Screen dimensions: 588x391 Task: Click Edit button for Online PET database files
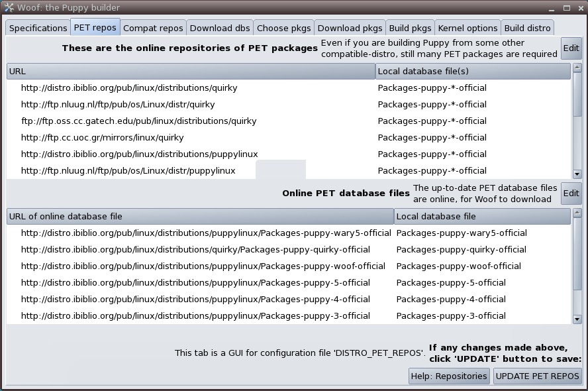coord(571,194)
